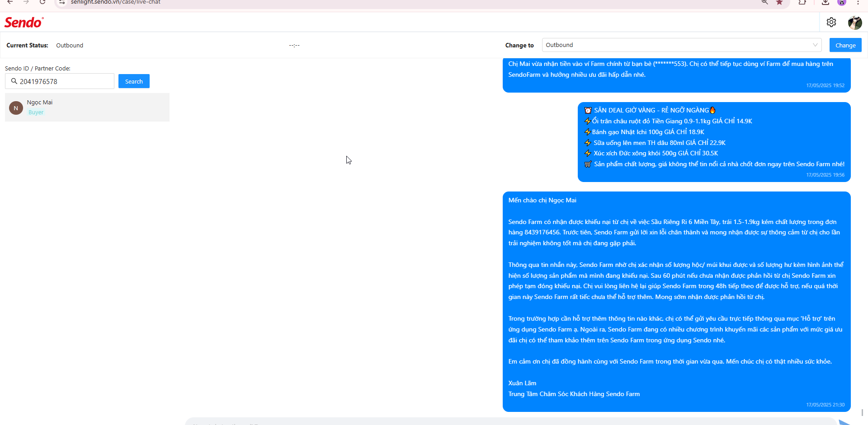Screen dimensions: 868x425
Task: Click the timestamp 17/05/2025 19:56
Action: click(825, 175)
